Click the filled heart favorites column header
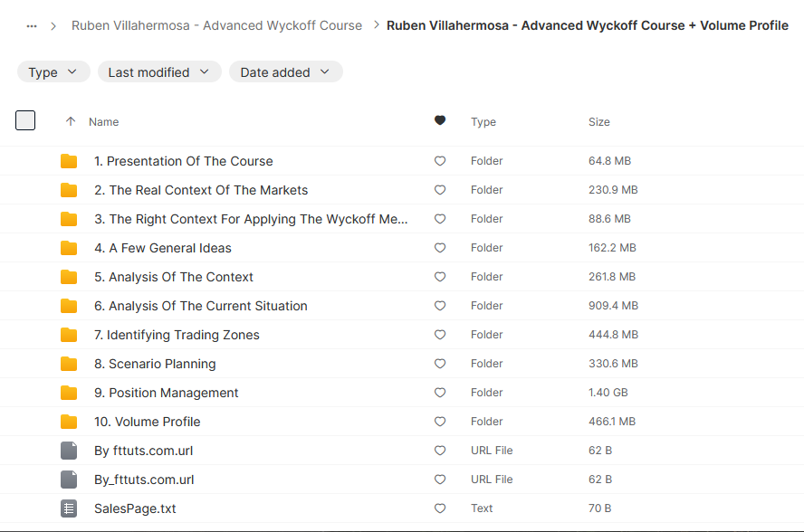This screenshot has width=804, height=532. 440,120
